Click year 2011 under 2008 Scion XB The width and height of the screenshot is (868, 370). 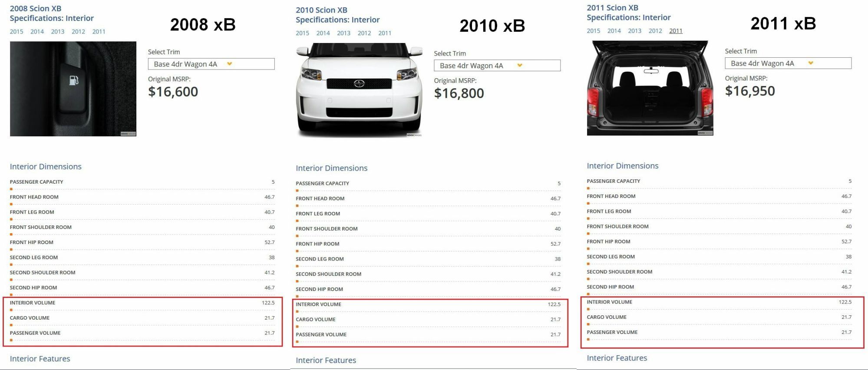pyautogui.click(x=99, y=32)
